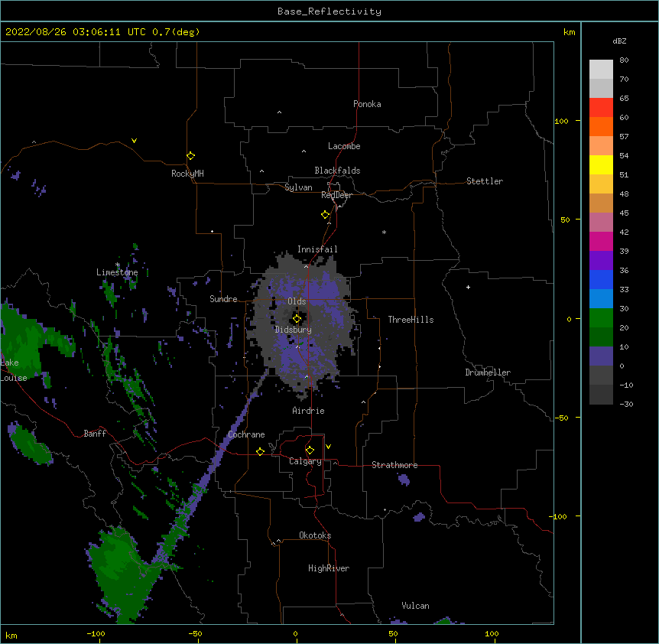Click the Sylvan city label

298,187
